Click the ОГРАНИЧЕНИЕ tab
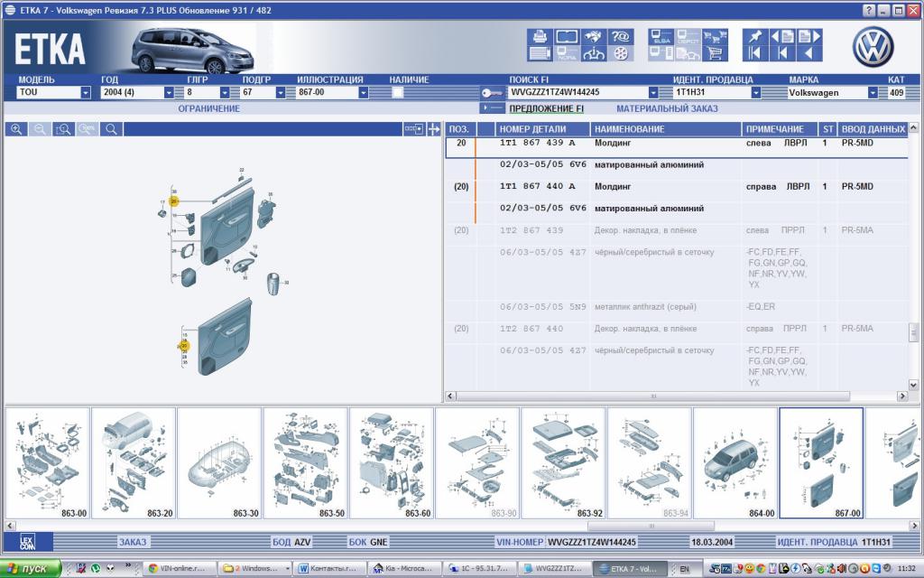The height and width of the screenshot is (578, 924). pyautogui.click(x=209, y=108)
